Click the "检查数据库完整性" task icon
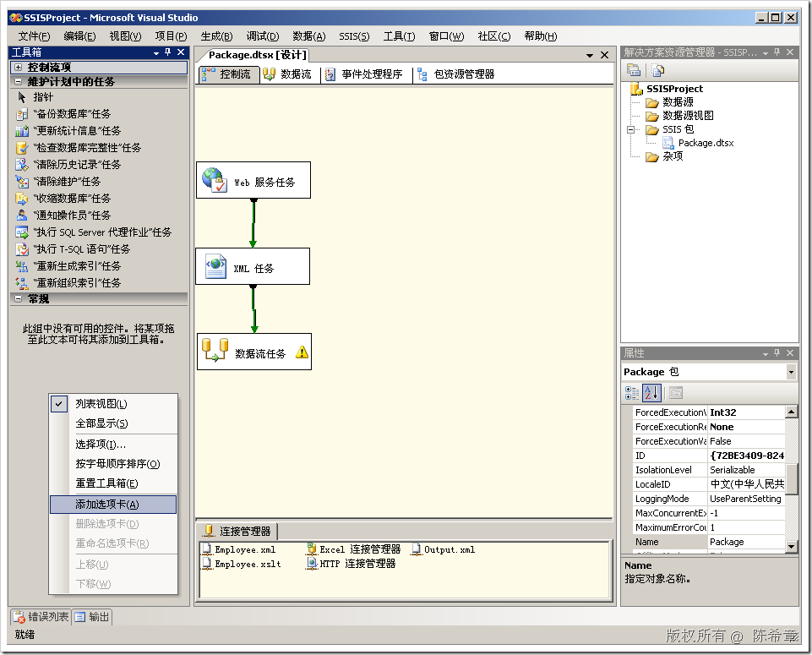 [x=22, y=148]
